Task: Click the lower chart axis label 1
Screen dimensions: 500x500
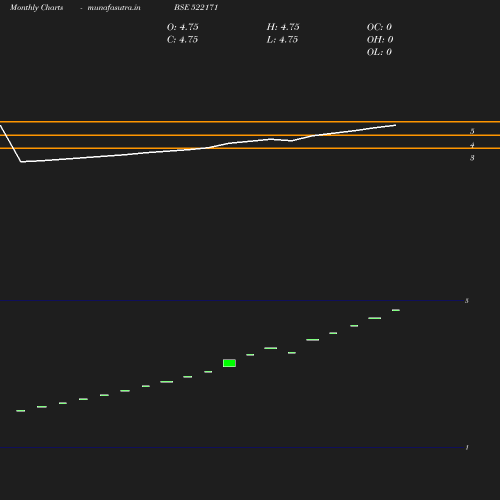Action: 467,448
